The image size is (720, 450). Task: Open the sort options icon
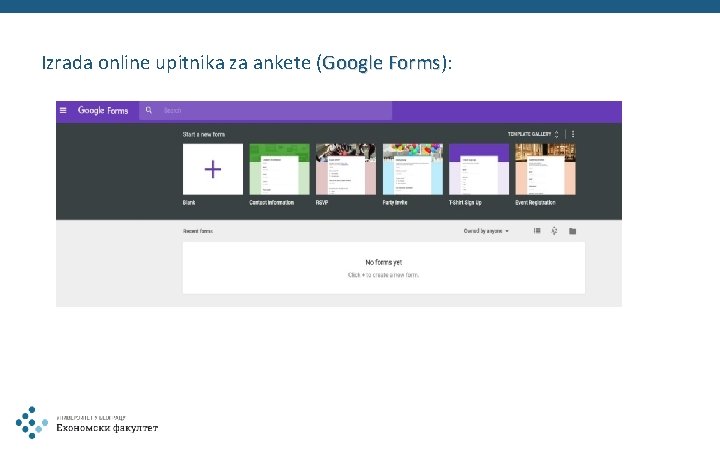pyautogui.click(x=554, y=231)
